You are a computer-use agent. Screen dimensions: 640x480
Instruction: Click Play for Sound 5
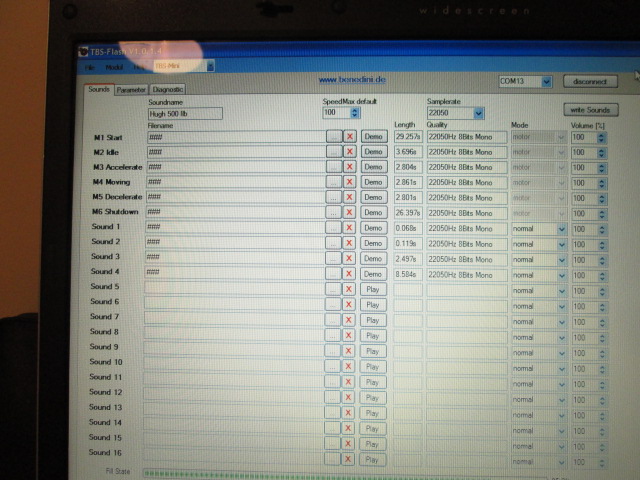(373, 289)
